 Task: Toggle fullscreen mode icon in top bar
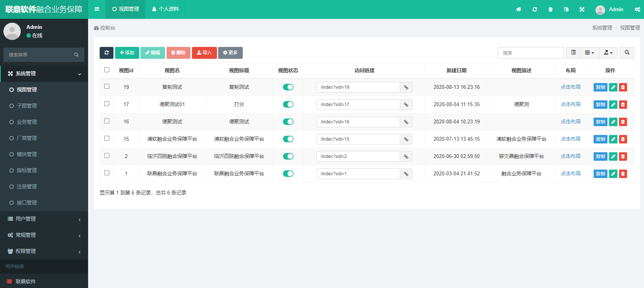(x=582, y=9)
